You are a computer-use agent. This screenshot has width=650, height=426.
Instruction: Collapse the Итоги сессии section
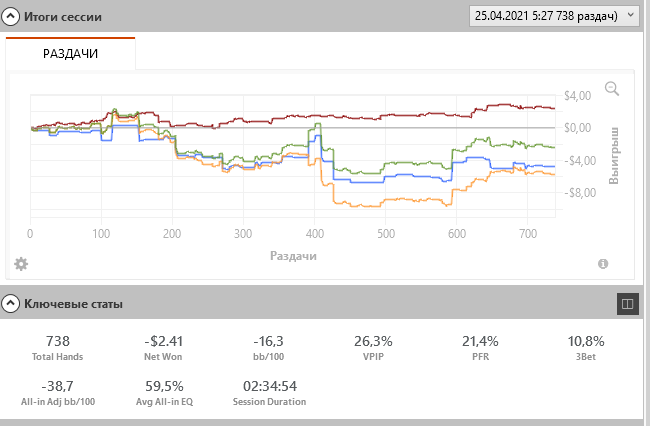coord(11,18)
